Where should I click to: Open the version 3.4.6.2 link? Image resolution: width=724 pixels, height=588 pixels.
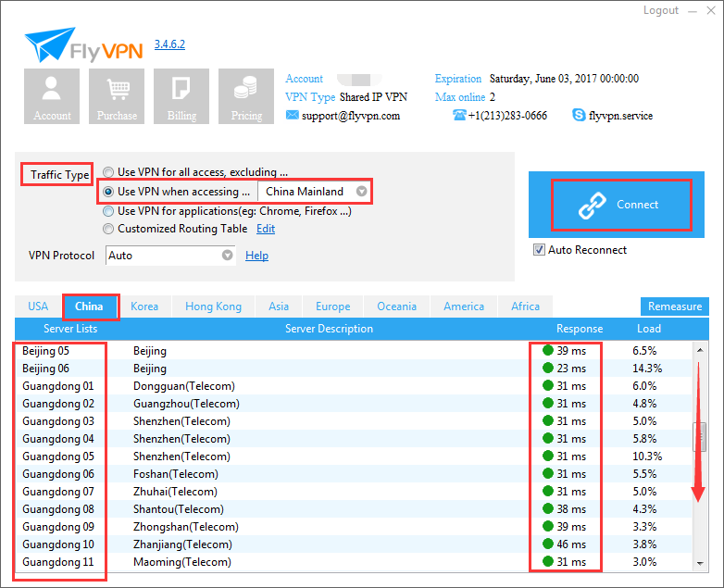pos(169,44)
